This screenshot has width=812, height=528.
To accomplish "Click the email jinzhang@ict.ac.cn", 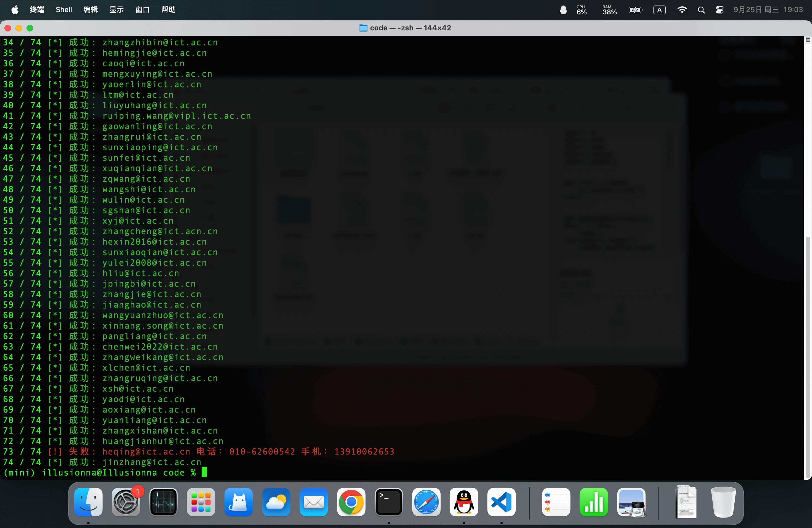I will (151, 462).
